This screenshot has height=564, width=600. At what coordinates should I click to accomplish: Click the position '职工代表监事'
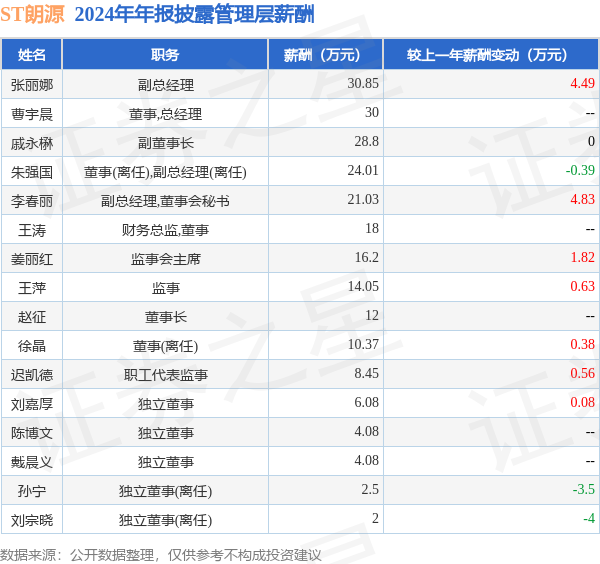[x=166, y=375]
